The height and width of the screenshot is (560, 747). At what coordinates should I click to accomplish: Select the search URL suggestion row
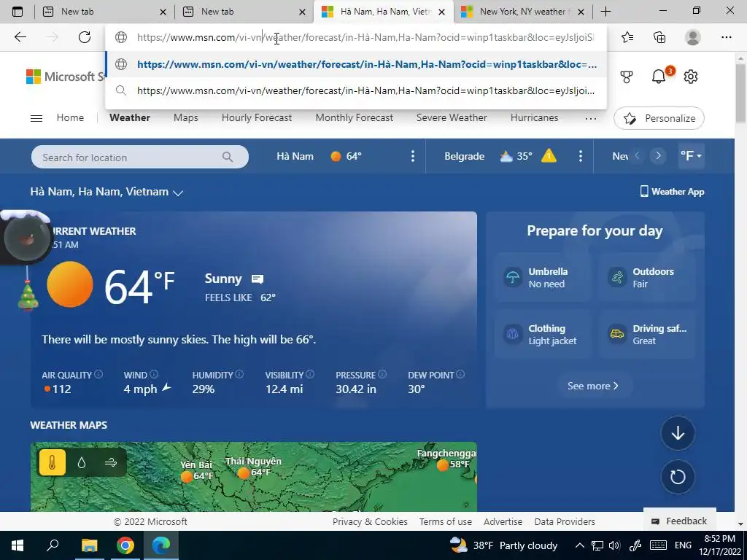point(356,90)
